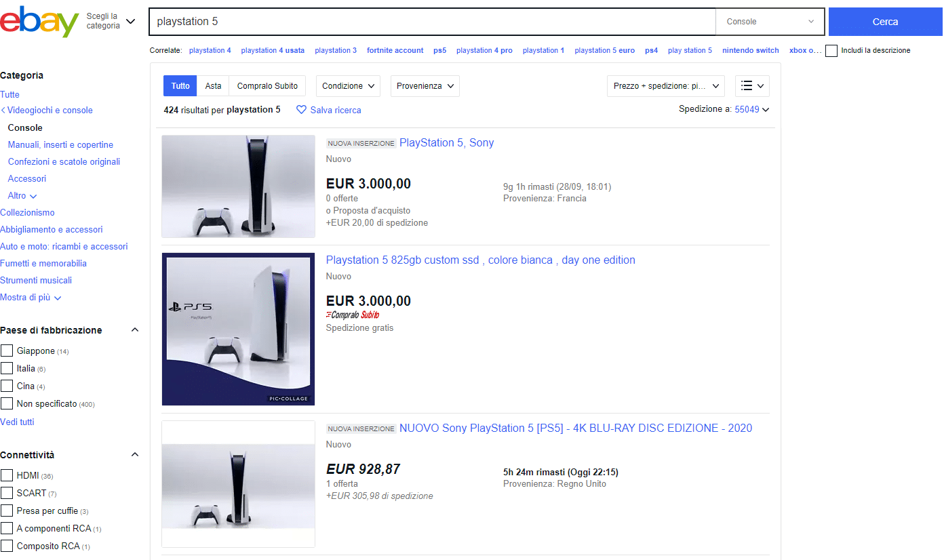
Task: Select the current Console category in sidebar
Action: tap(25, 128)
